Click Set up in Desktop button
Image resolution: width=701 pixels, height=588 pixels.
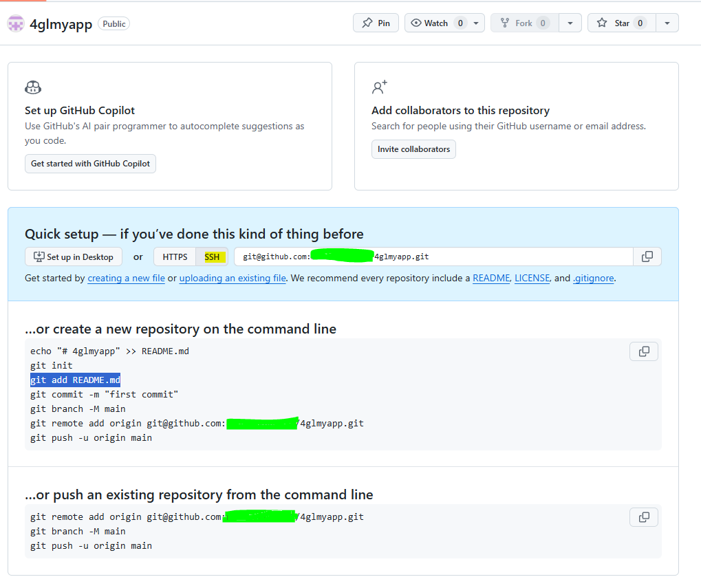[x=74, y=257]
